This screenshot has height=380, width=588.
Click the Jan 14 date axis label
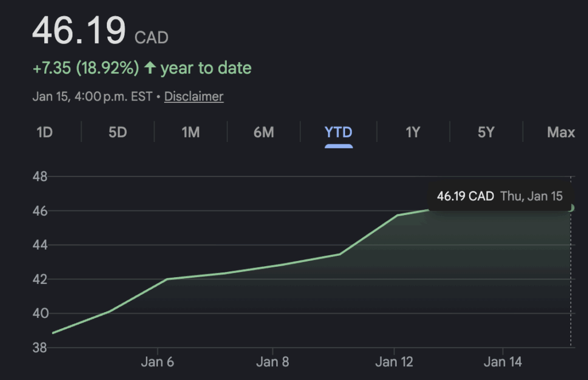(x=502, y=362)
